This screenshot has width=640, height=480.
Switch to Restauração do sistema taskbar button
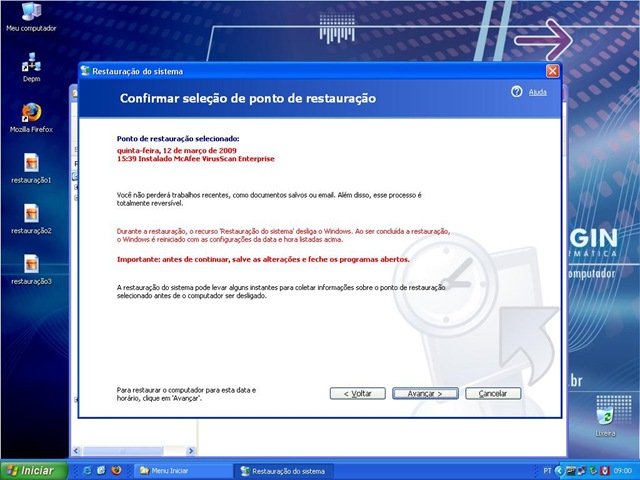pos(284,471)
